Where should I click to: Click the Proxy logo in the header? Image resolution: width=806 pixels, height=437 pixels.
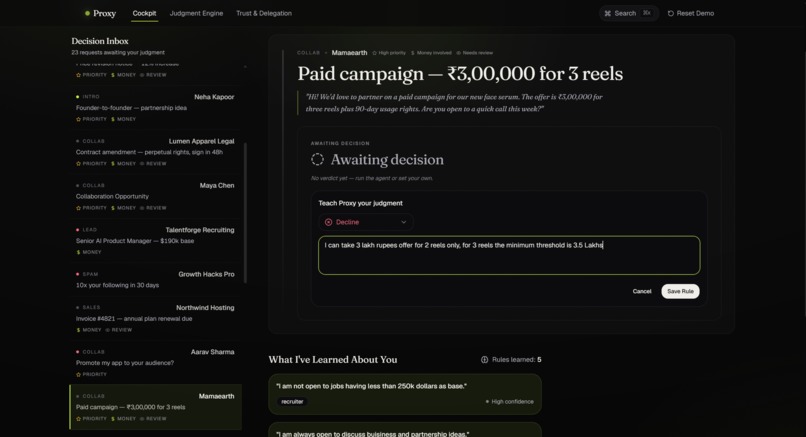pyautogui.click(x=101, y=13)
